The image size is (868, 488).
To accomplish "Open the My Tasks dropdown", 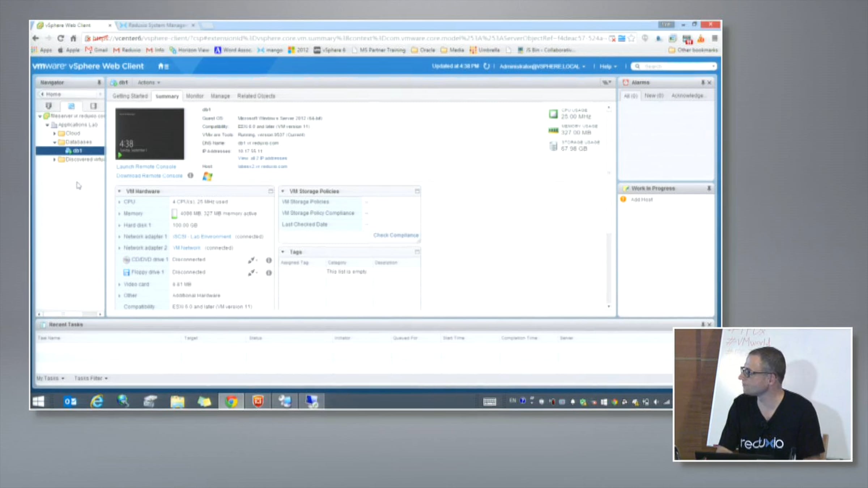I will pyautogui.click(x=50, y=378).
